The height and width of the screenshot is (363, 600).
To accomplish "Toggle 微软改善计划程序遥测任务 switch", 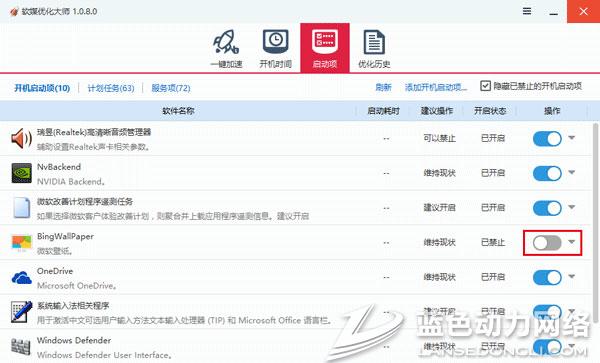I will tap(547, 208).
